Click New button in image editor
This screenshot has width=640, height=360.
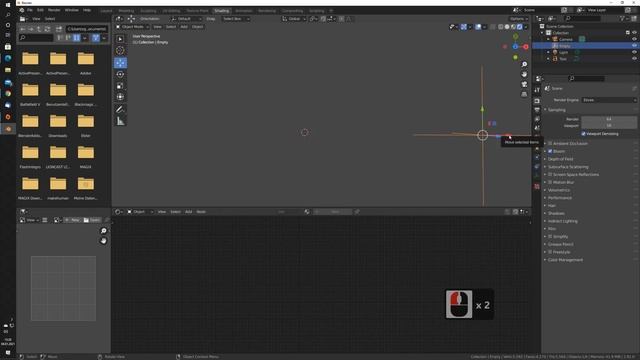73,220
